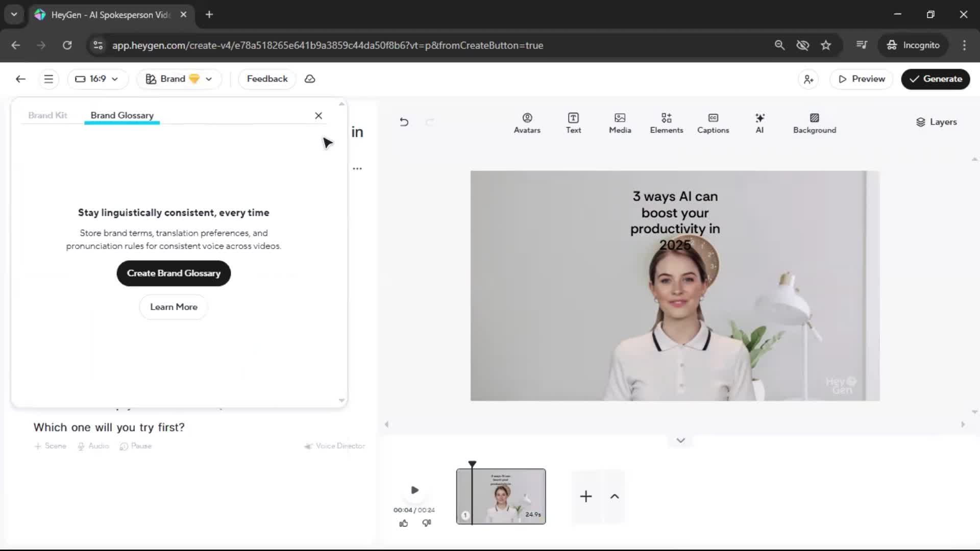Open the Media panel
This screenshot has width=980, height=551.
point(620,123)
